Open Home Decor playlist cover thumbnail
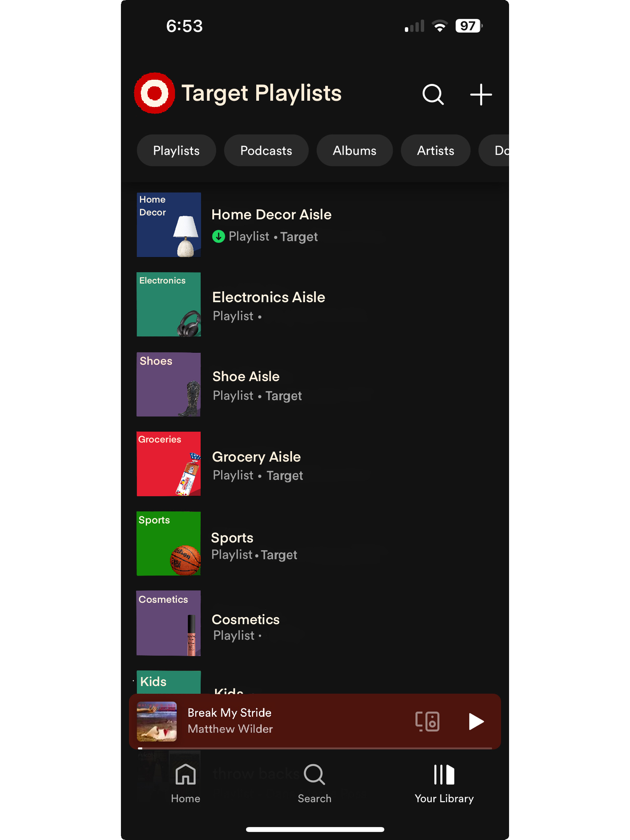 [169, 225]
